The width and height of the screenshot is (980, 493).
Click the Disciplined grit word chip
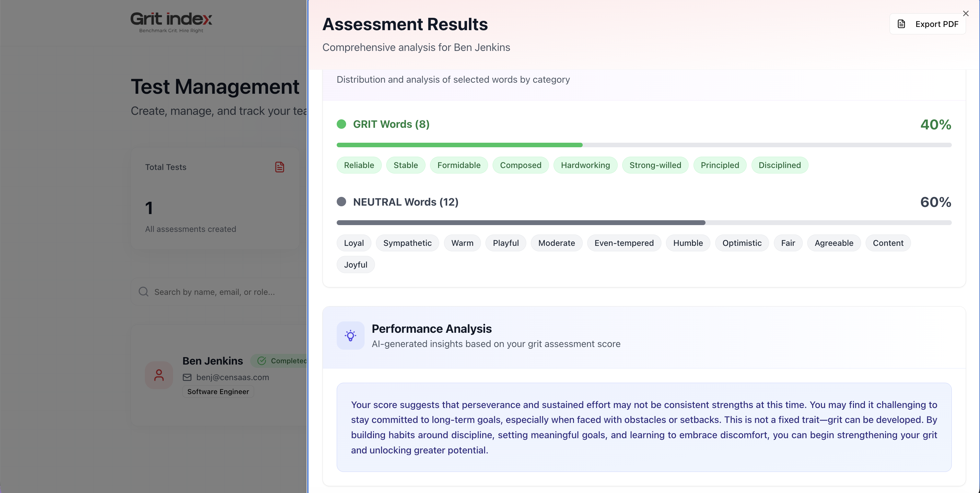[x=779, y=165]
